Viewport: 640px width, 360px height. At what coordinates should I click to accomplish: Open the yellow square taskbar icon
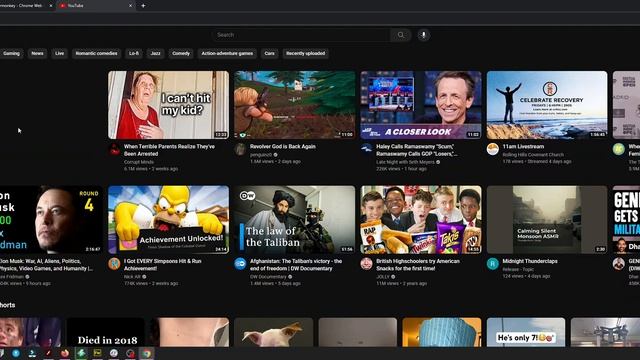point(97,353)
